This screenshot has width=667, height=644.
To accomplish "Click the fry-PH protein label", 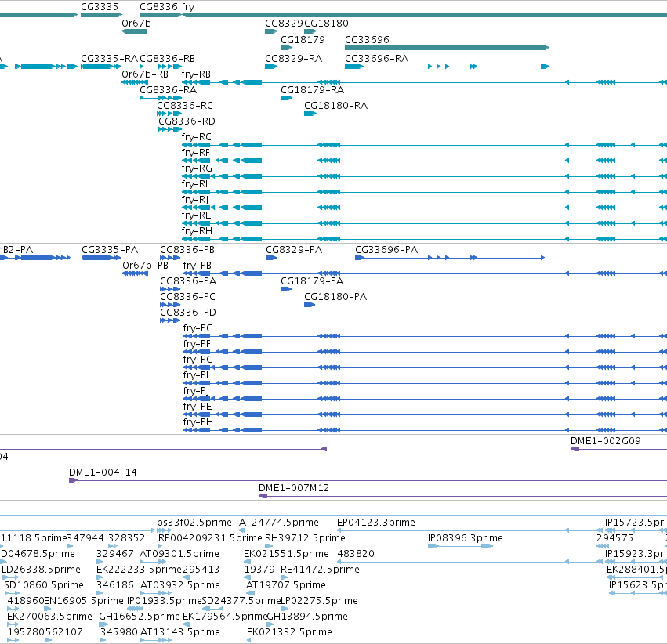I will pos(198,422).
